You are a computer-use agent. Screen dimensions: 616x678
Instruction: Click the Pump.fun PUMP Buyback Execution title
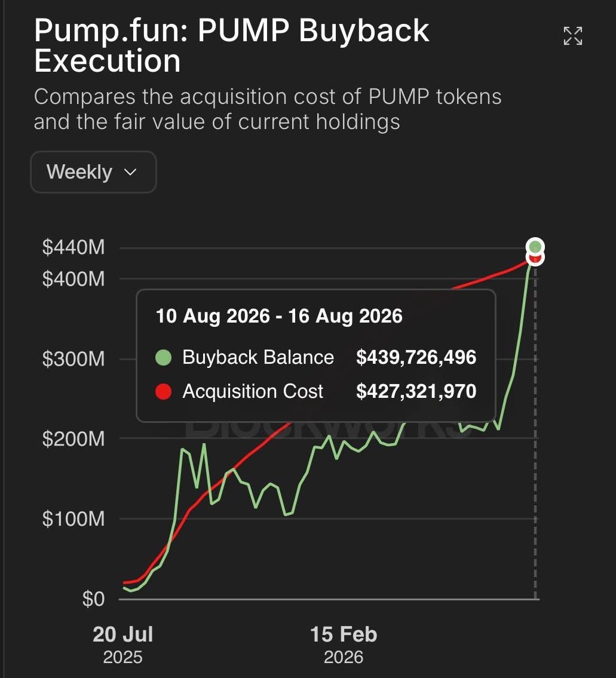231,46
